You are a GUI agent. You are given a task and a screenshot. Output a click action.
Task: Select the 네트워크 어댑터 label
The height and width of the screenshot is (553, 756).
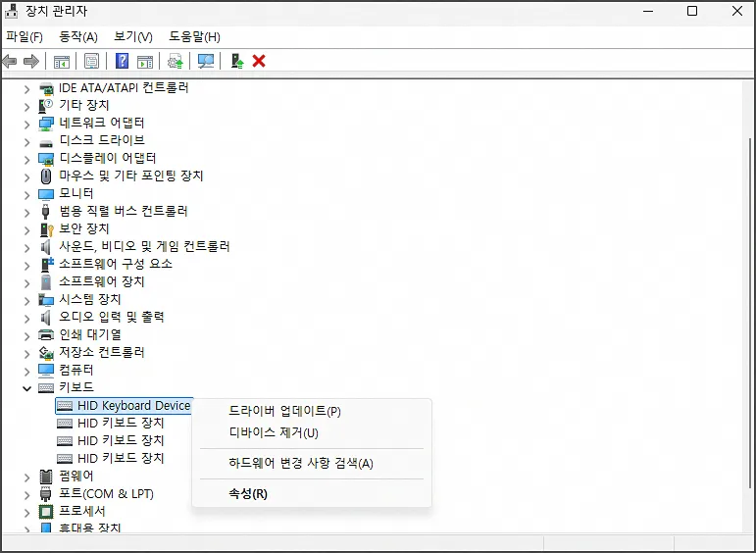[102, 123]
